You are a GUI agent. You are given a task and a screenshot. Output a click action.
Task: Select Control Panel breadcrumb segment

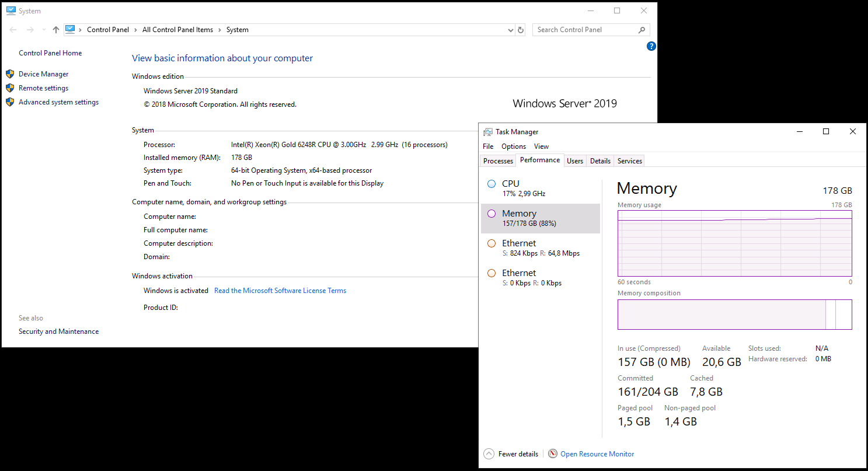click(108, 30)
